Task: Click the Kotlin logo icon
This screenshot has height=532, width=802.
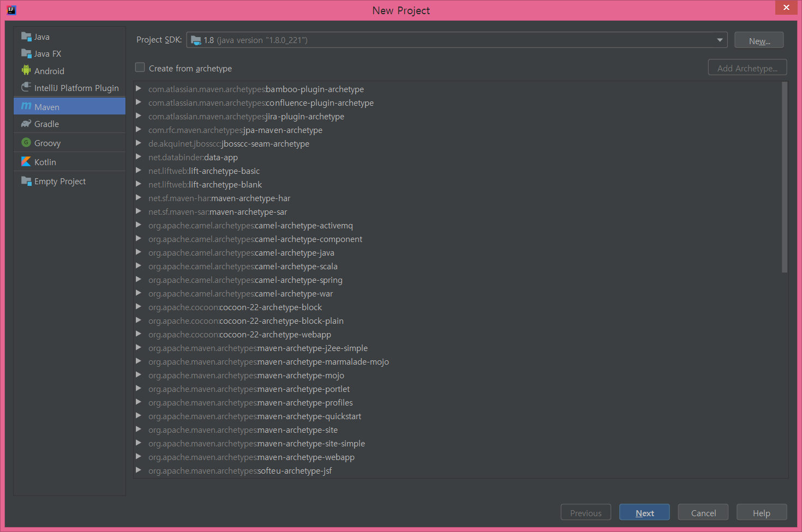Action: coord(26,161)
